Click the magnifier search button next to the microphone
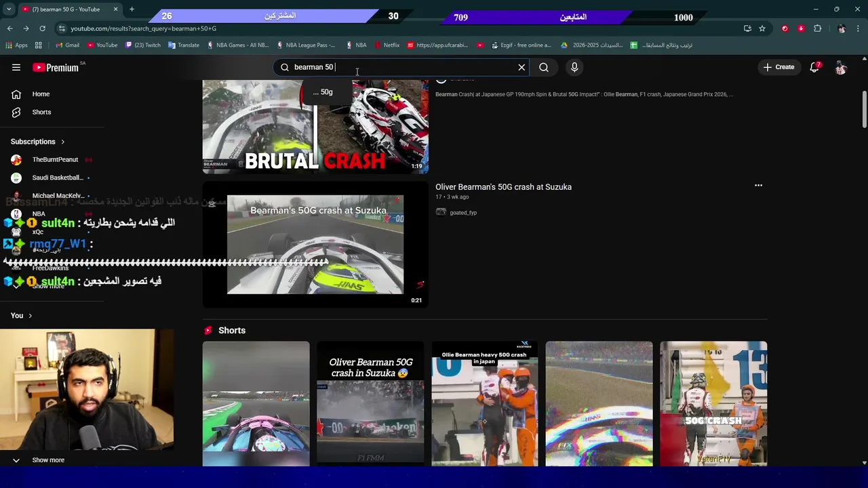The image size is (868, 488). 544,67
